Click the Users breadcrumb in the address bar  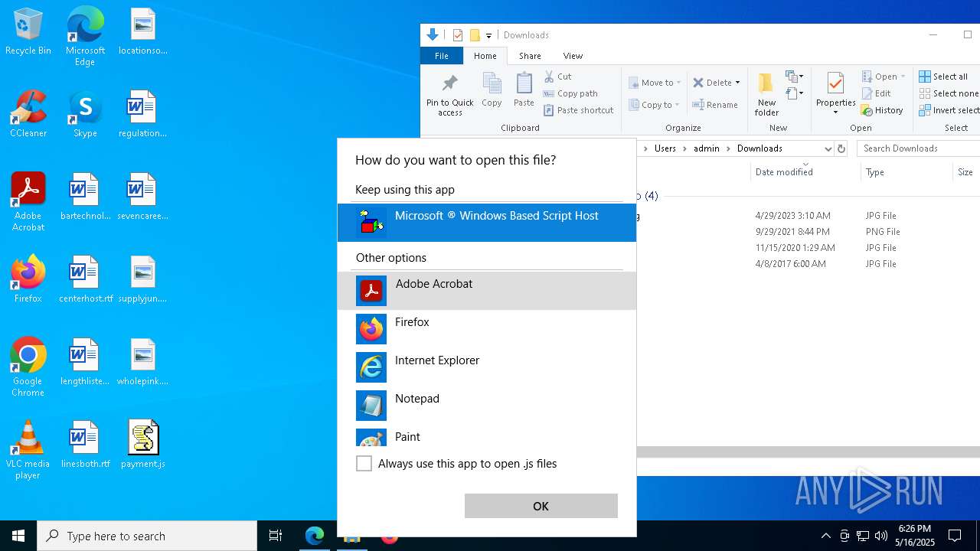point(665,148)
